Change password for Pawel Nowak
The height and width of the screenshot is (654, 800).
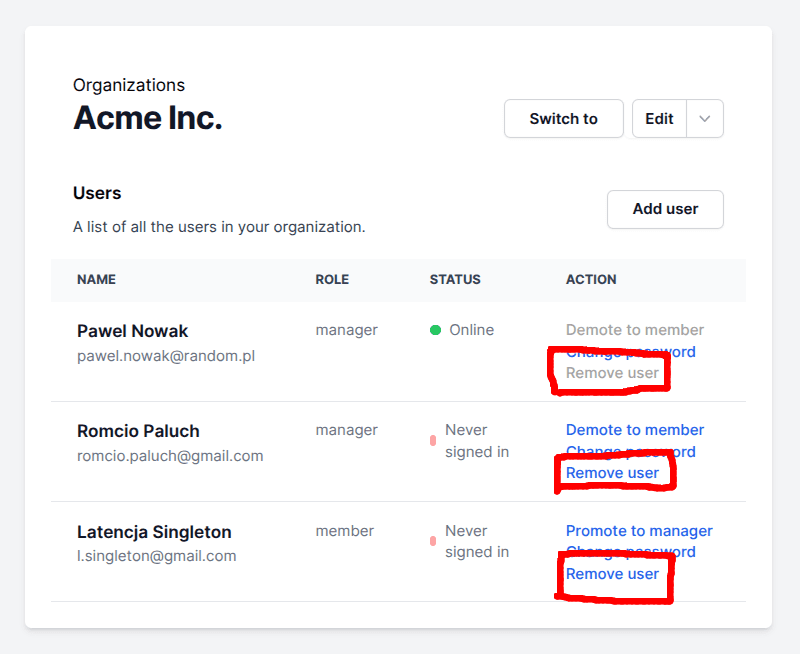pos(630,352)
